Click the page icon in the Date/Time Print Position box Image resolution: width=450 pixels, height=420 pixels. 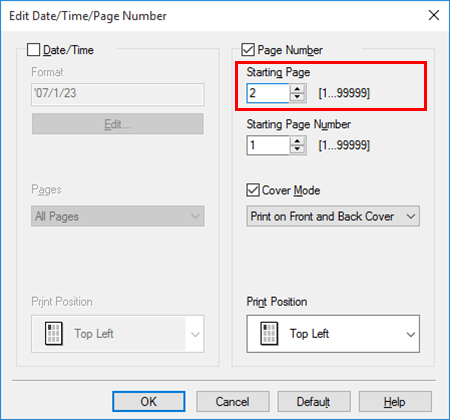(x=54, y=333)
